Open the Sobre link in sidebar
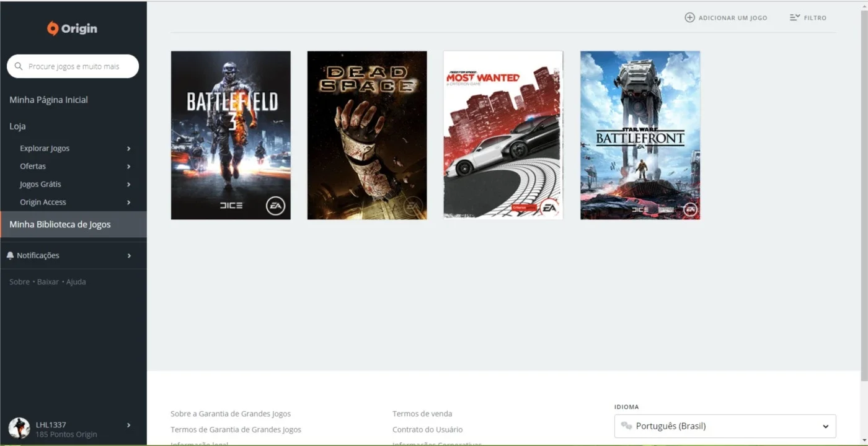This screenshot has width=868, height=446. 19,282
